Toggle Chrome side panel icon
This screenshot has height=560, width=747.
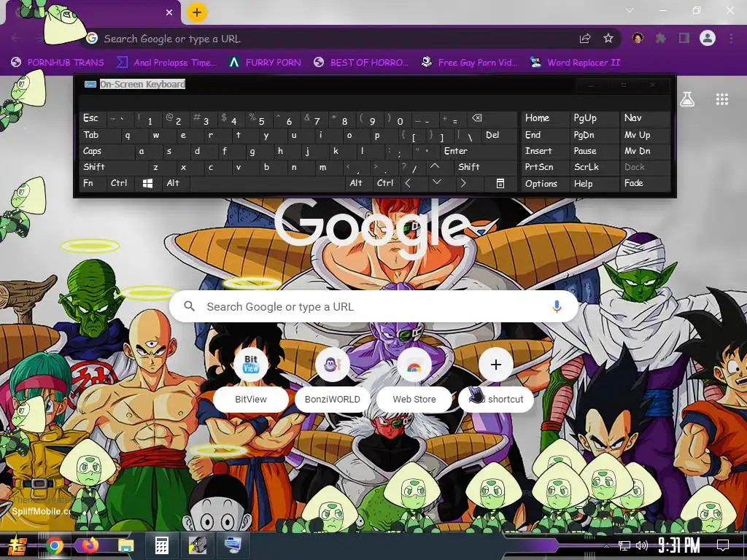684,38
